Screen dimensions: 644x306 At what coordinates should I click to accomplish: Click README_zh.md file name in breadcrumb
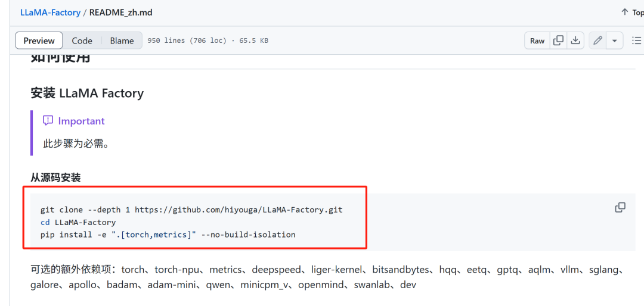[x=120, y=13]
